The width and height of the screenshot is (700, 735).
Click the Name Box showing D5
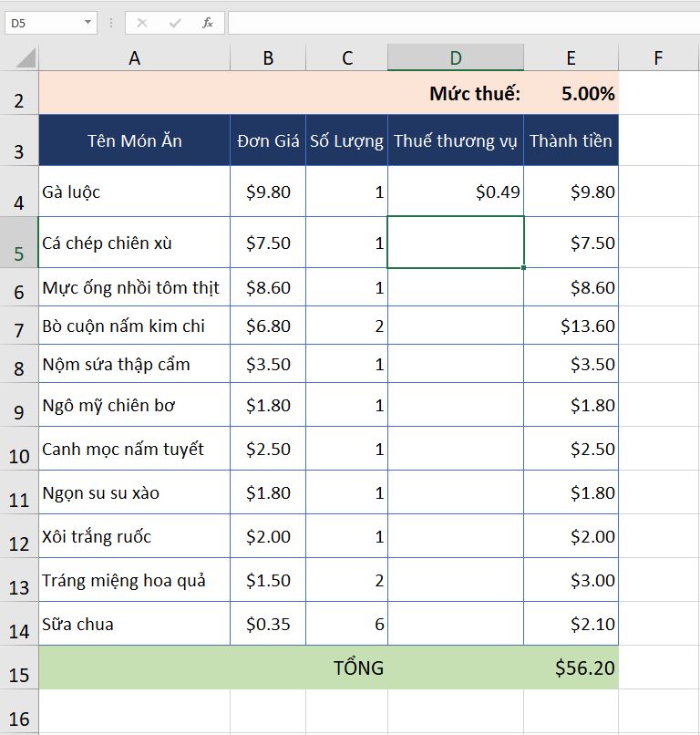click(x=51, y=23)
